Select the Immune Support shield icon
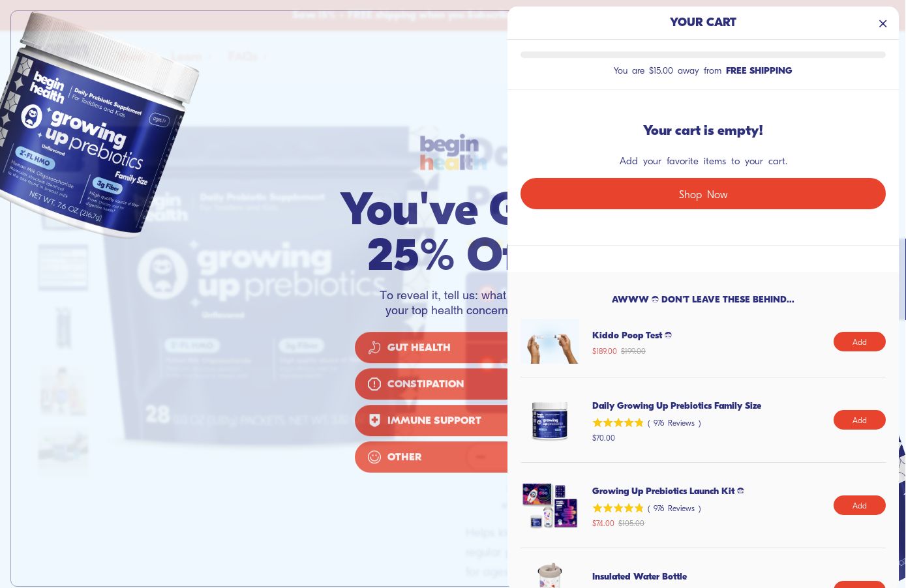The height and width of the screenshot is (588, 906). [x=374, y=420]
